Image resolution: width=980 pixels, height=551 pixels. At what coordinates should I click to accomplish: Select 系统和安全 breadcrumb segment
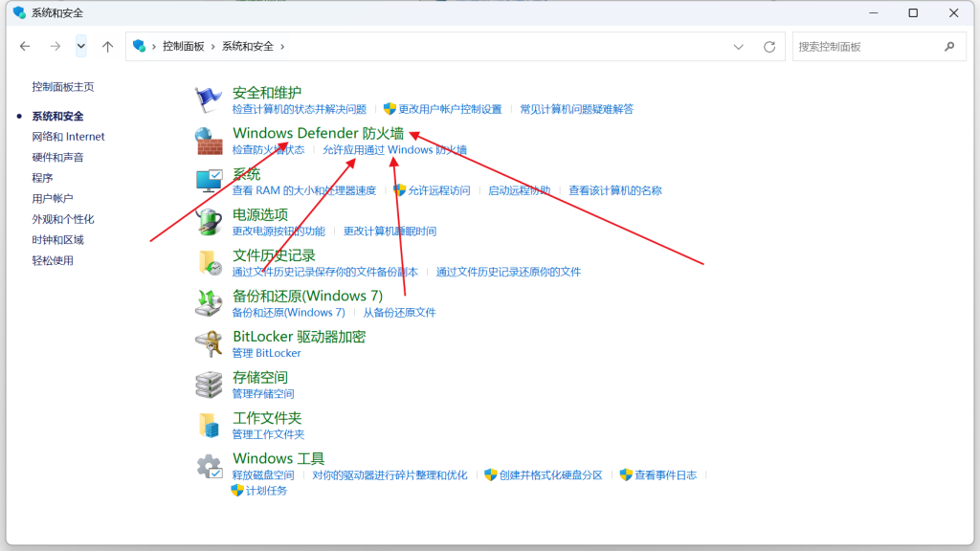click(x=248, y=46)
